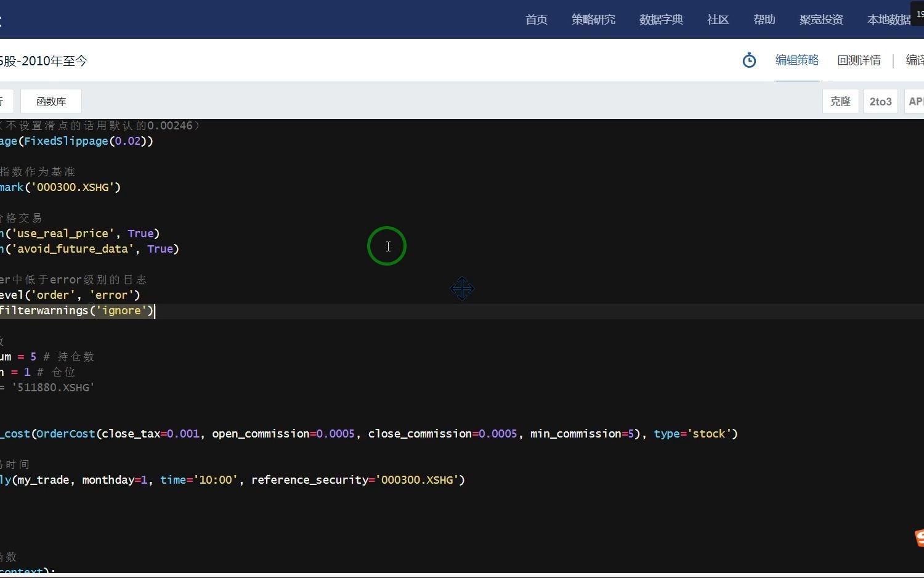The image size is (924, 578).
Task: Open the 本地数据 menu item
Action: point(889,20)
